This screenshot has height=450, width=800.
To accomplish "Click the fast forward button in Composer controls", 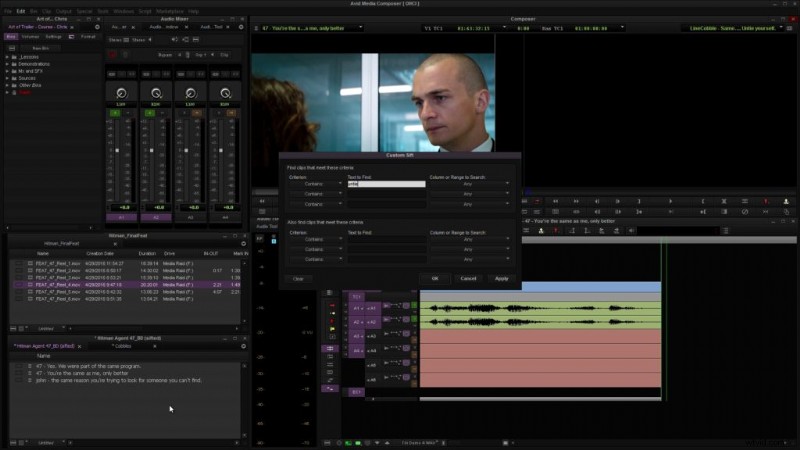I will tap(576, 202).
